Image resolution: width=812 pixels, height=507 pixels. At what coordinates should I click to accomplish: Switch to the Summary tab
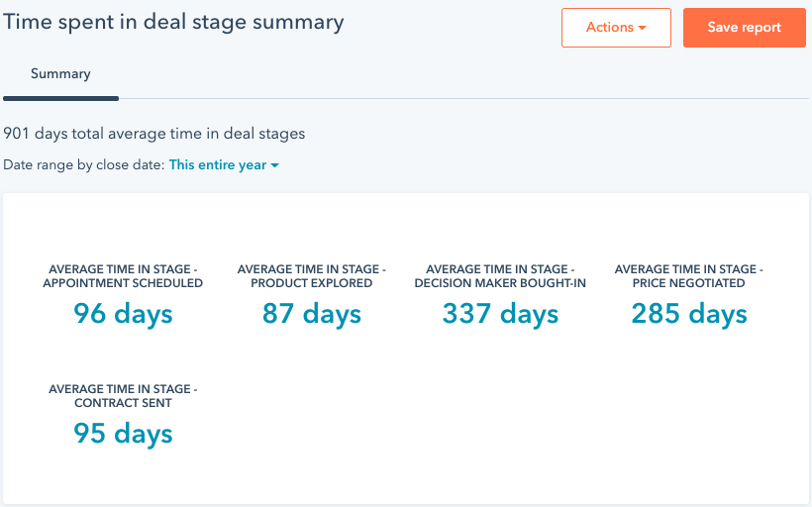[60, 74]
